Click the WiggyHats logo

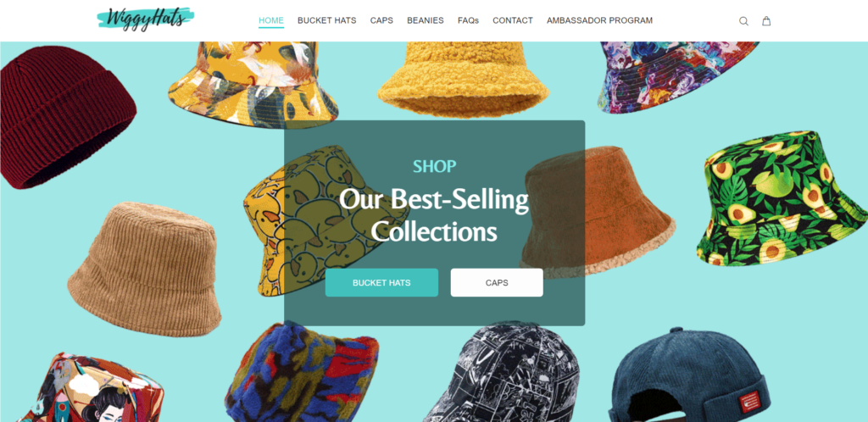pos(146,19)
